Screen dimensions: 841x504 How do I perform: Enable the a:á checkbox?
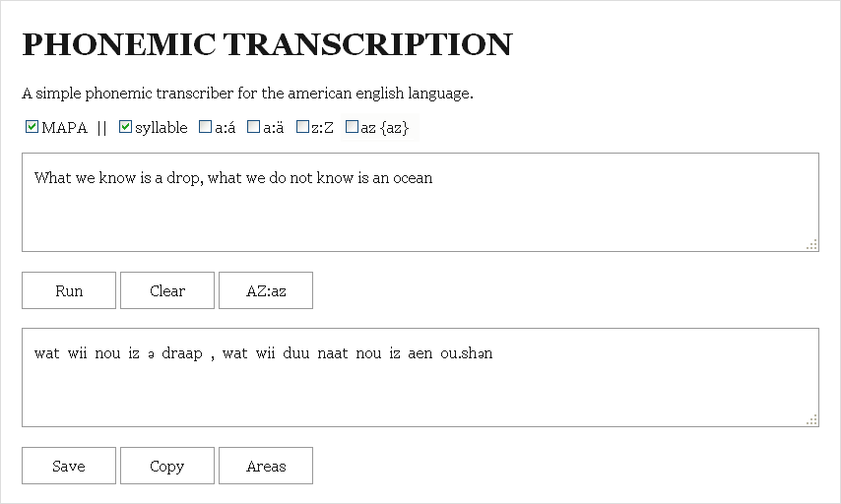tap(205, 127)
